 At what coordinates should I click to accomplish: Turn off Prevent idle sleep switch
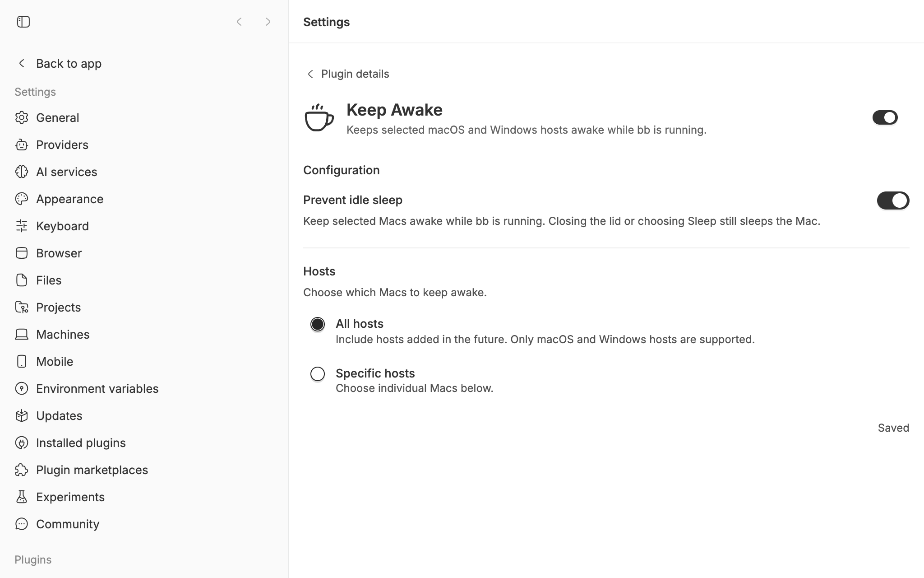[893, 200]
